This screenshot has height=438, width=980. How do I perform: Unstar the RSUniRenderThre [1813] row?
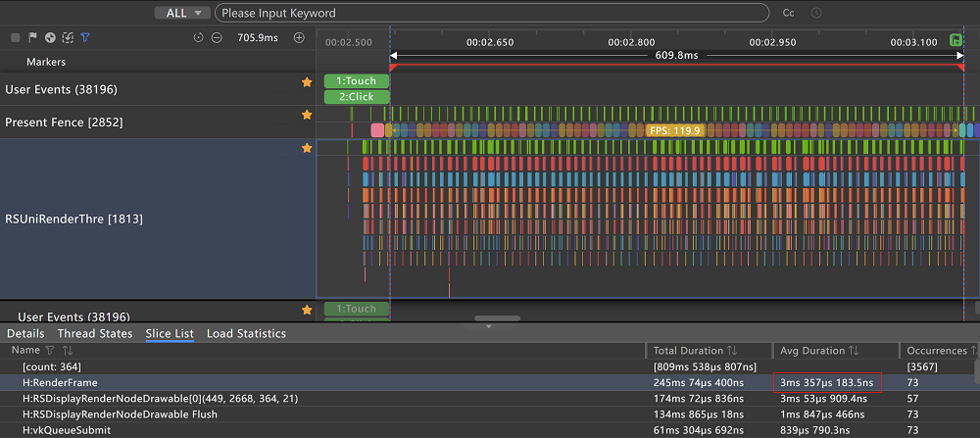click(306, 148)
